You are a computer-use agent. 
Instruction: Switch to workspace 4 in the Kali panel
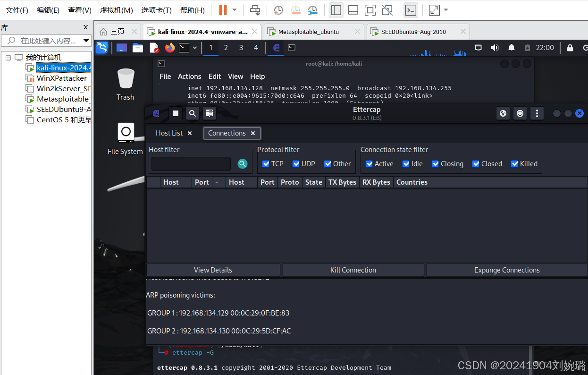(256, 47)
